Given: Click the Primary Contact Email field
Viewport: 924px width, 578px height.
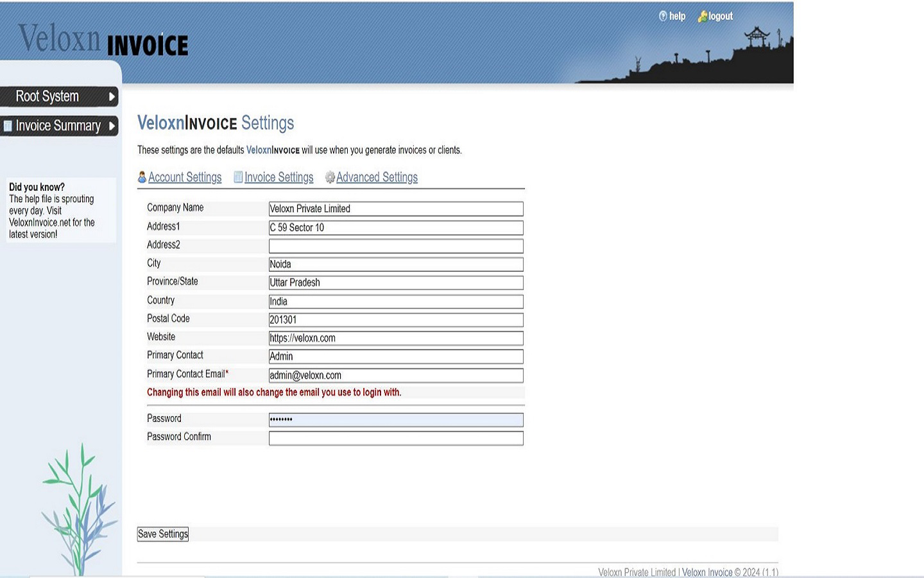Looking at the screenshot, I should click(x=395, y=376).
